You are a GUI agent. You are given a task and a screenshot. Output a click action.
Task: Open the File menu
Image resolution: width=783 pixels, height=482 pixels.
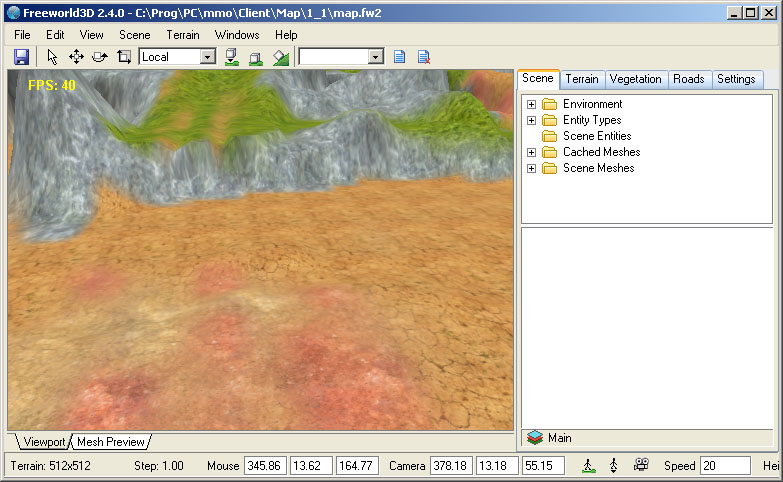pos(22,35)
